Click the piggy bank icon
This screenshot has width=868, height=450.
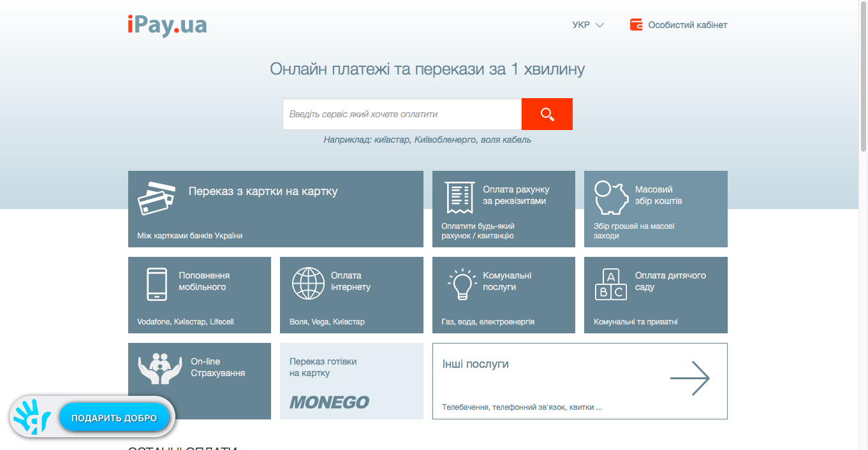[611, 198]
